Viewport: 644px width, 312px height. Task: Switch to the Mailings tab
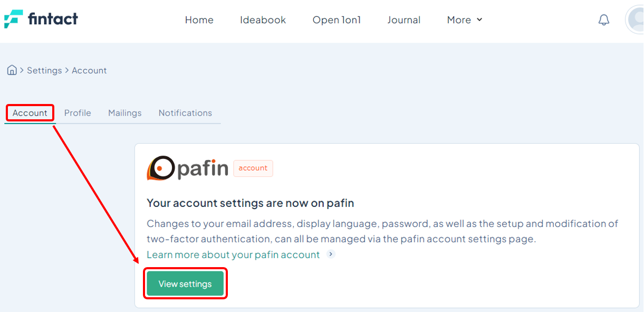[125, 113]
